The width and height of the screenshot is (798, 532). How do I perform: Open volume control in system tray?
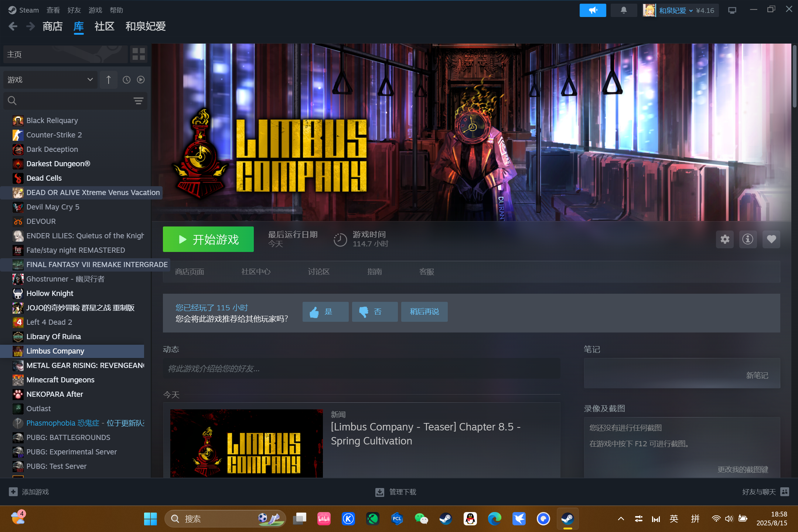(729, 519)
